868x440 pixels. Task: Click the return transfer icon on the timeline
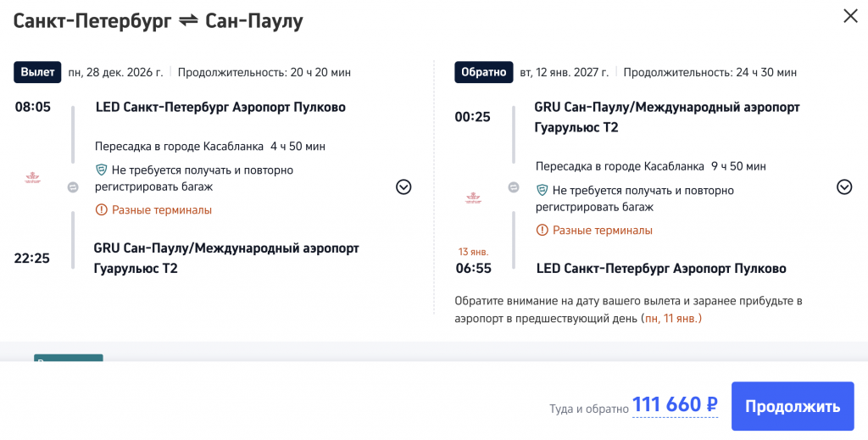(513, 187)
